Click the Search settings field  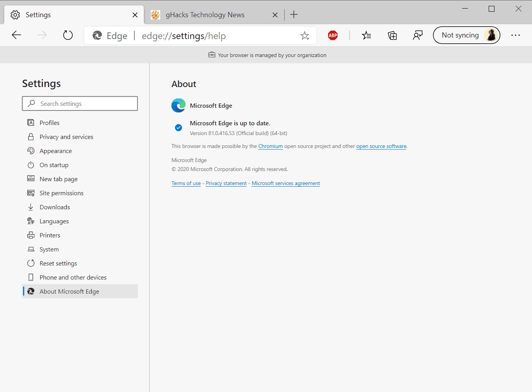[x=80, y=103]
